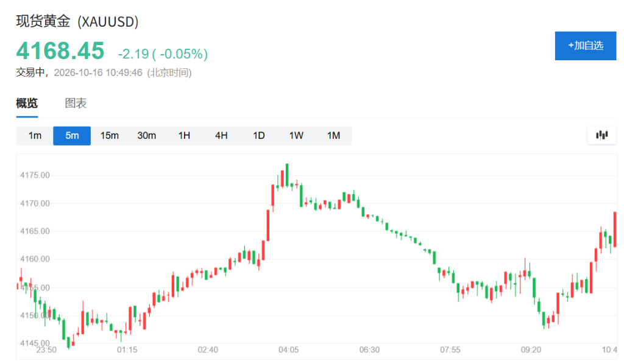Click the -2.19 ( -0.05%) change value
This screenshot has width=624, height=364.
click(x=163, y=54)
